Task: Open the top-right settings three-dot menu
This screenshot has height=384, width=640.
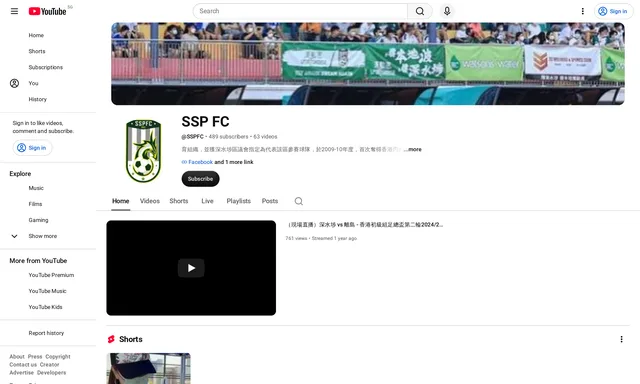Action: (x=582, y=11)
